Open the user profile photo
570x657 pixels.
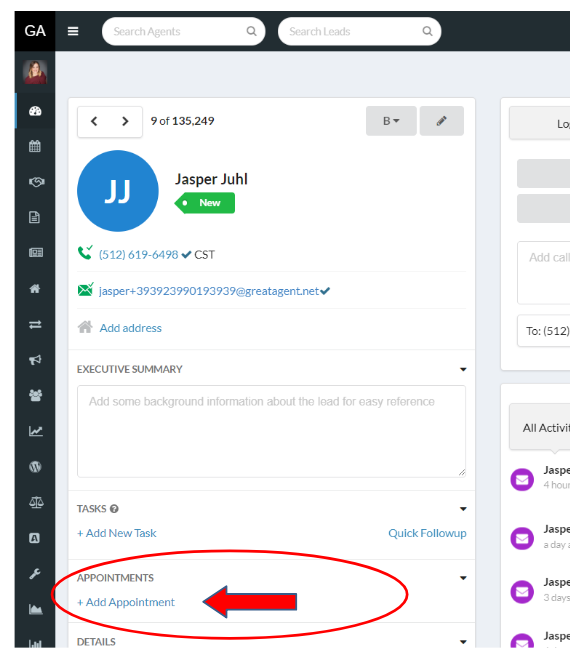click(x=35, y=72)
